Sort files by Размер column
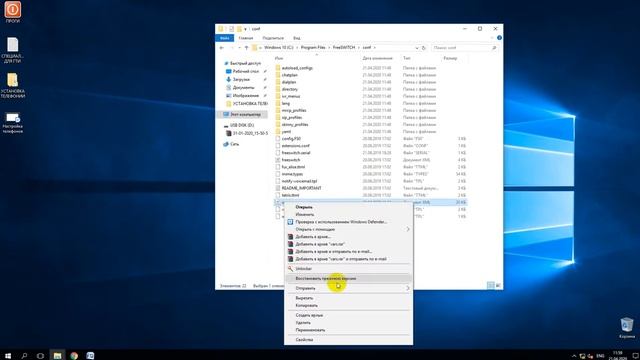The image size is (640, 360). 450,58
